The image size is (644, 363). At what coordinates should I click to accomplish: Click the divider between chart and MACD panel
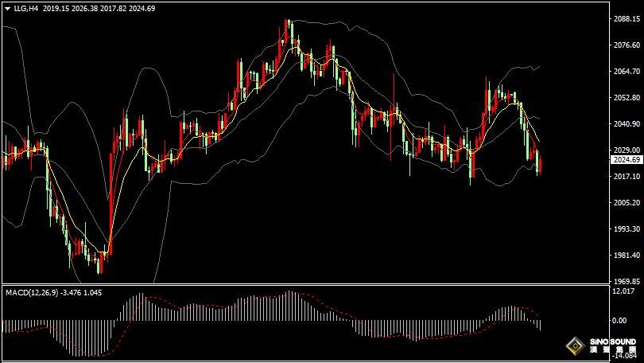click(x=318, y=285)
